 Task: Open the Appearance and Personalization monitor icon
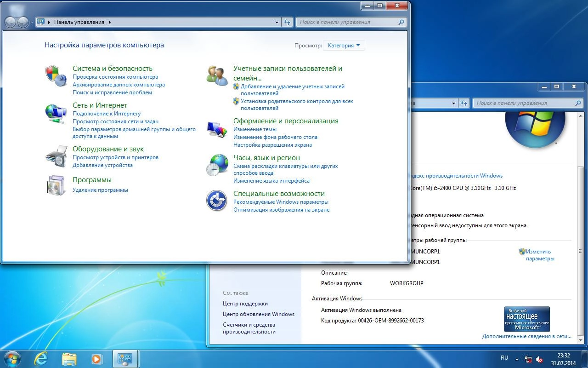(x=217, y=129)
